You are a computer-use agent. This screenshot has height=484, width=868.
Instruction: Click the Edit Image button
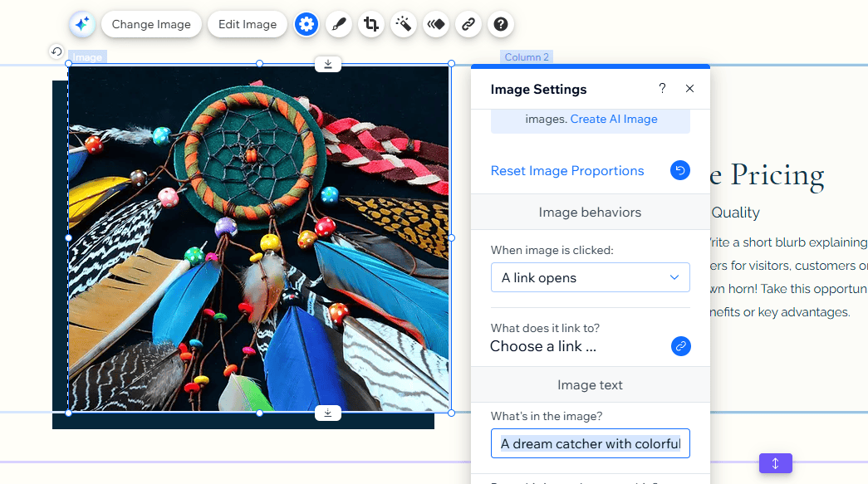(x=247, y=24)
